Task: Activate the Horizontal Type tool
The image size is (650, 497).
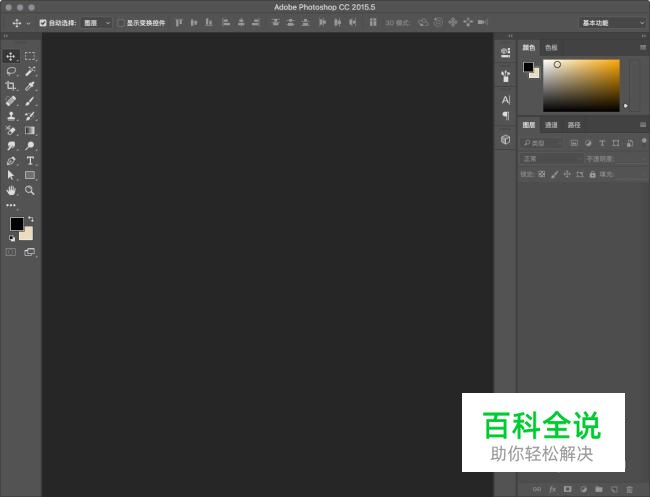Action: (30, 160)
